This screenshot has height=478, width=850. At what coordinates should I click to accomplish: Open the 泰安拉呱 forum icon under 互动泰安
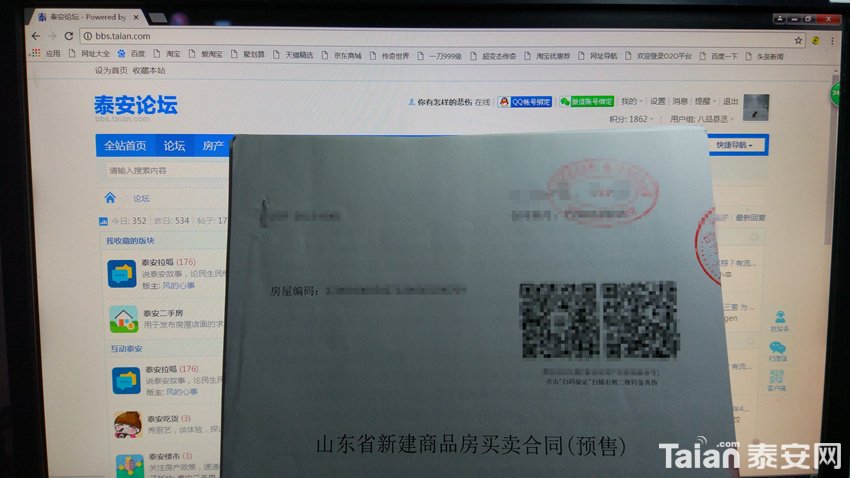coord(126,380)
